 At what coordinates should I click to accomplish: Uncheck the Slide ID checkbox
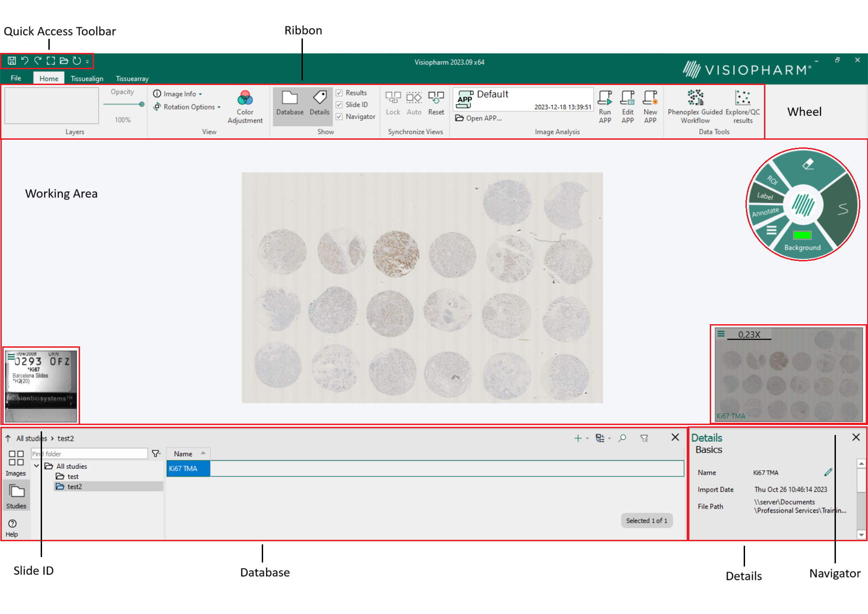click(339, 104)
